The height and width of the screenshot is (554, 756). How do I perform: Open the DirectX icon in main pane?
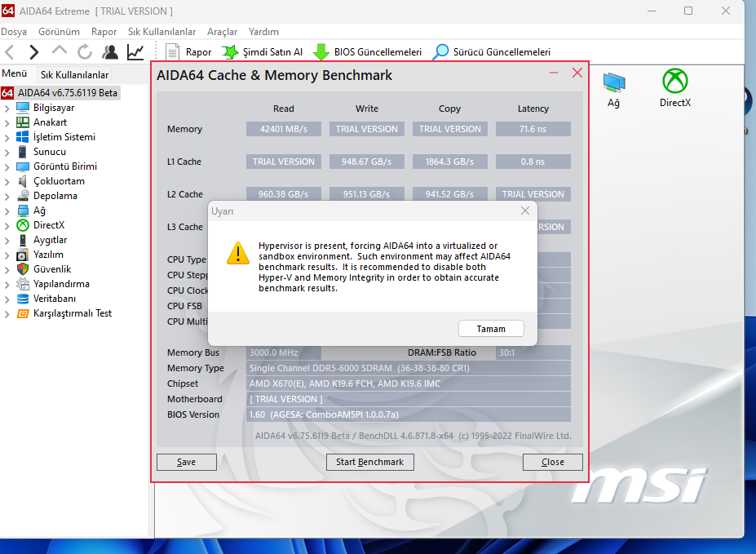click(675, 81)
